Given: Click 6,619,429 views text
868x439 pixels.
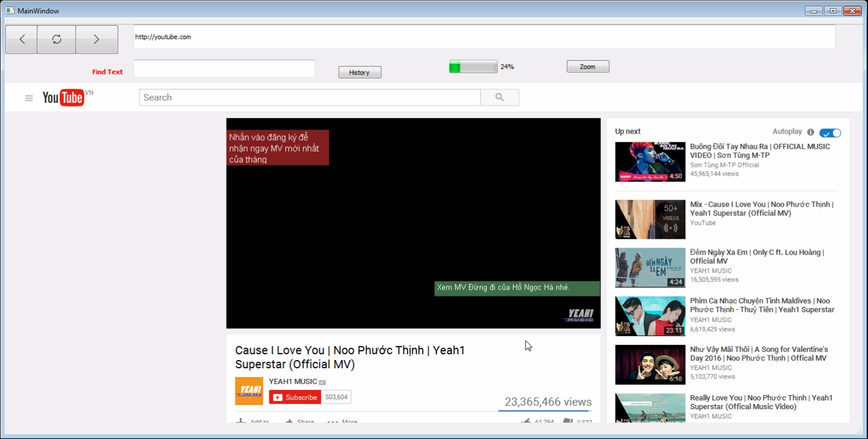Looking at the screenshot, I should pyautogui.click(x=712, y=329).
